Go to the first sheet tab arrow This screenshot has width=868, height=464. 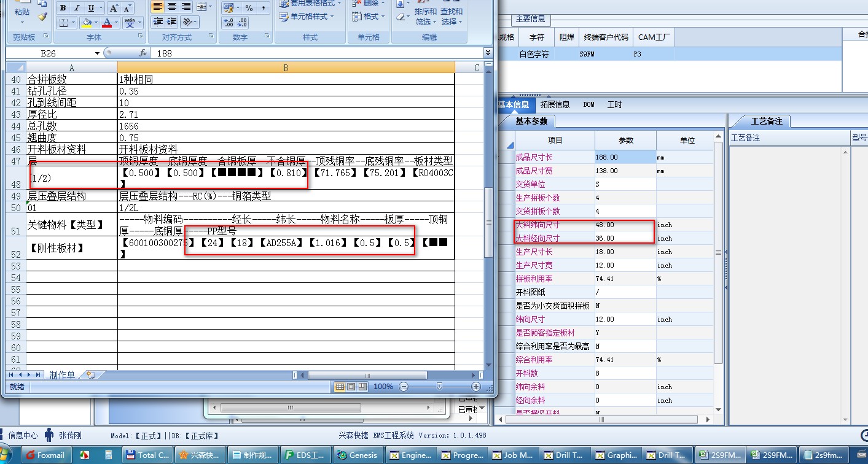pyautogui.click(x=12, y=374)
